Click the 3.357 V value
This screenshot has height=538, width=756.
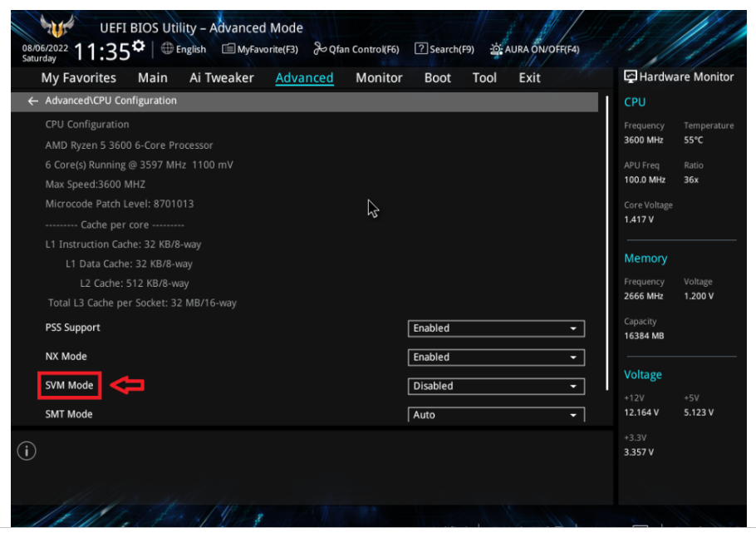pos(639,452)
